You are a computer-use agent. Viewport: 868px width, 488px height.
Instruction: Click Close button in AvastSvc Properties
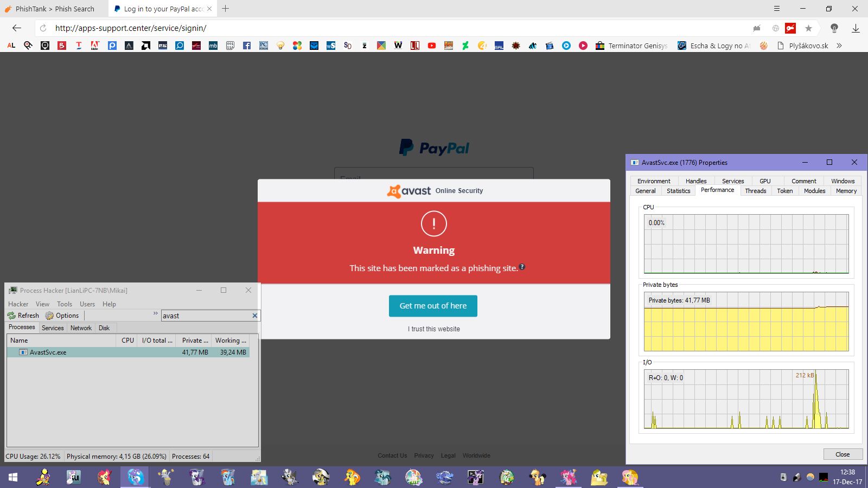point(843,454)
